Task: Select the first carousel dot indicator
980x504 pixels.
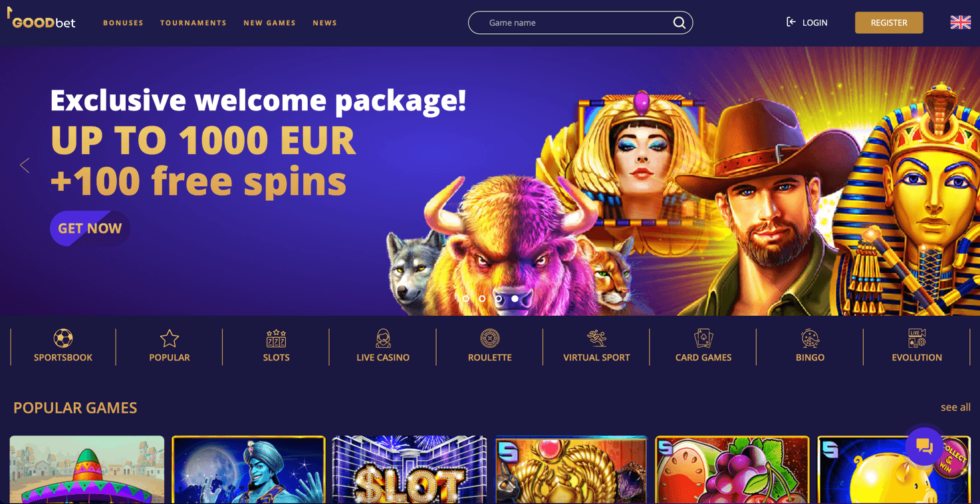Action: tap(466, 299)
